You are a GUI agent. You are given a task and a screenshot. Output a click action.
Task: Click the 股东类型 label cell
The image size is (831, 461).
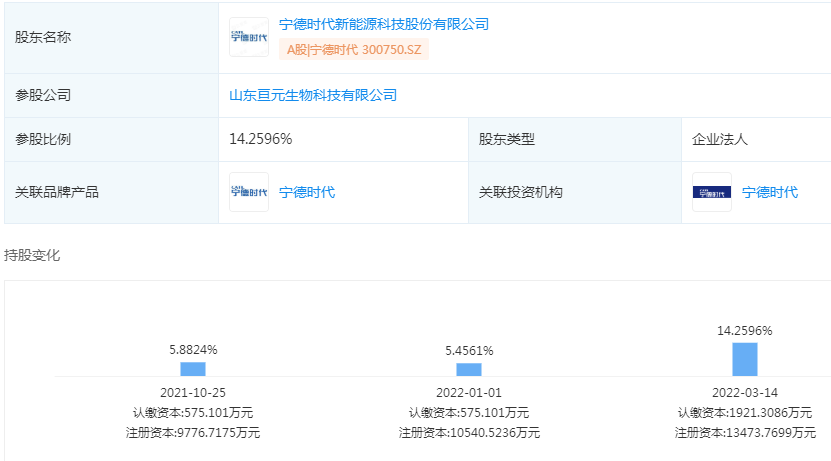click(x=574, y=139)
